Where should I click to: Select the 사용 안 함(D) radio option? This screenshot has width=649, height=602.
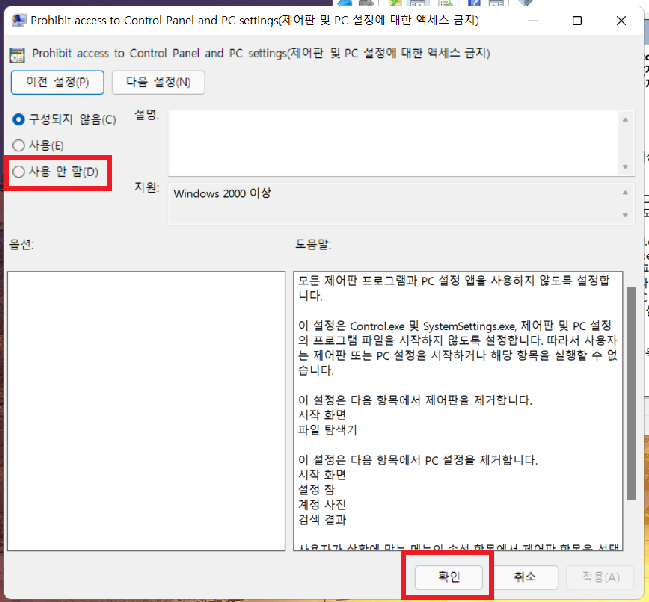(55, 171)
